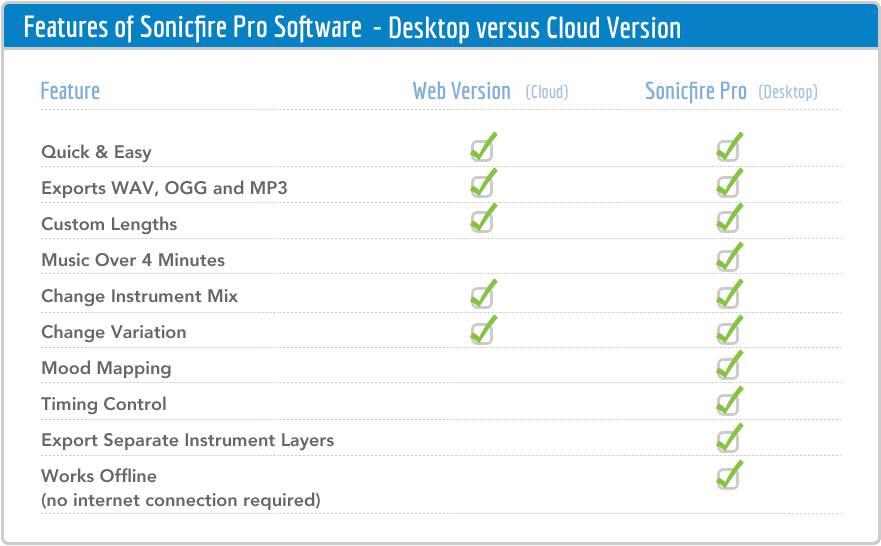Click Change Variation checkmark in Web Version column
The image size is (881, 546).
[484, 330]
